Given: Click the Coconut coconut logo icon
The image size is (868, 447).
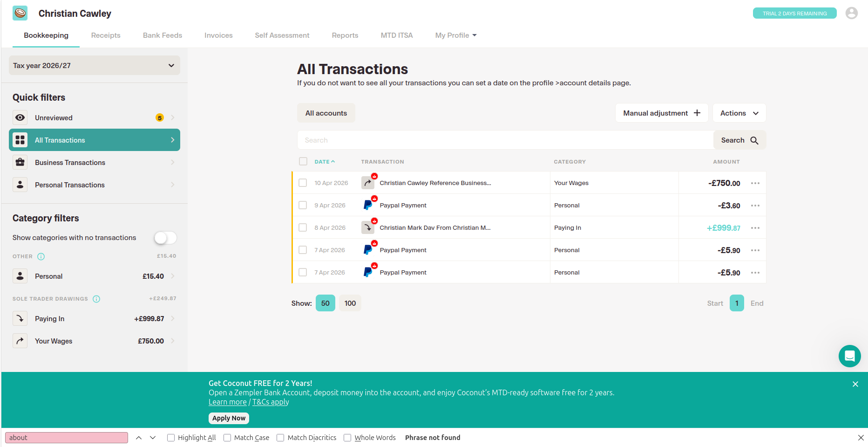Looking at the screenshot, I should tap(20, 13).
